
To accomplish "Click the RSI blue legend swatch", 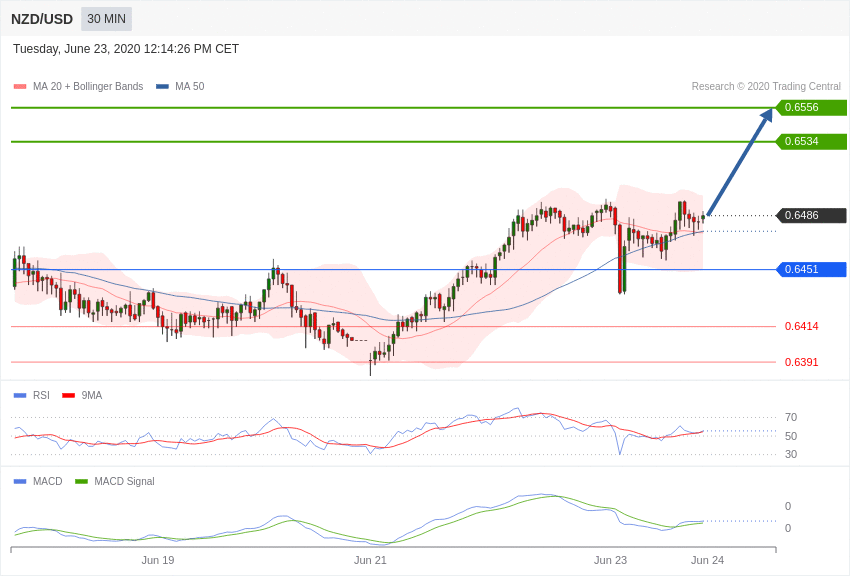I will coord(20,396).
